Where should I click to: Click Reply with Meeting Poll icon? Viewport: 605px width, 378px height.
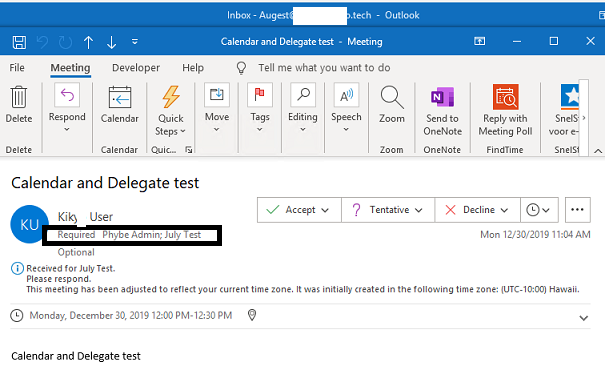point(505,97)
